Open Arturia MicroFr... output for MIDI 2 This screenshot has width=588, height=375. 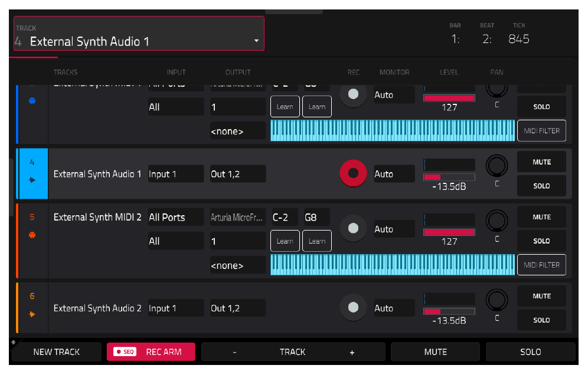click(x=238, y=218)
